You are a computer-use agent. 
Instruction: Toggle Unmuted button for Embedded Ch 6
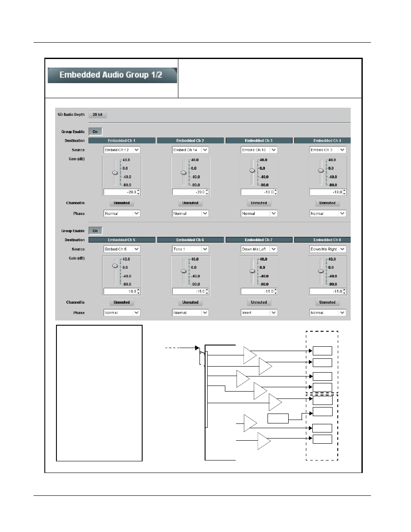(x=190, y=302)
